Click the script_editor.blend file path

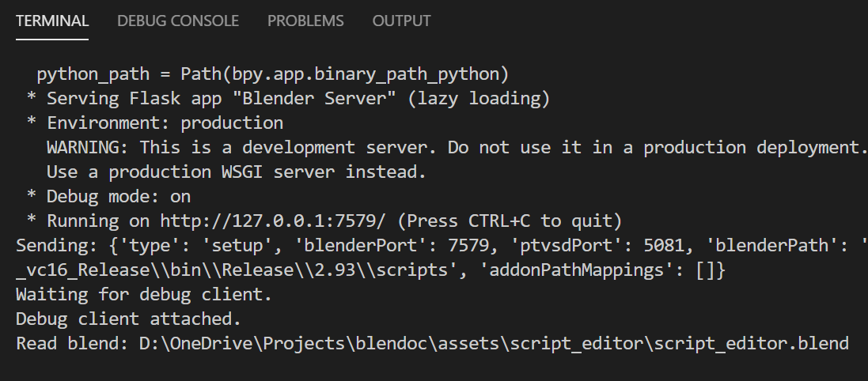click(x=494, y=343)
